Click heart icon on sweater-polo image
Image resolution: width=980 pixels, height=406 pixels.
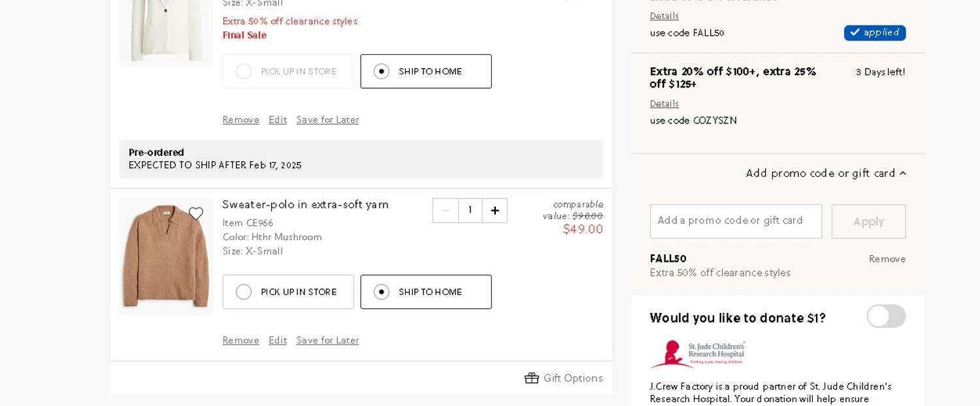(195, 214)
